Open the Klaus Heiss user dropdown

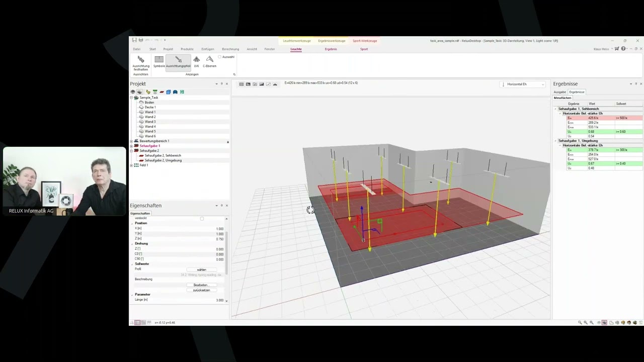click(603, 49)
